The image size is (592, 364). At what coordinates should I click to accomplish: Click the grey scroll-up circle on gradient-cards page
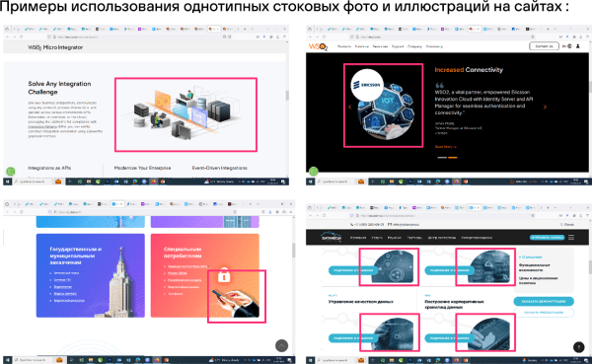pos(281,345)
